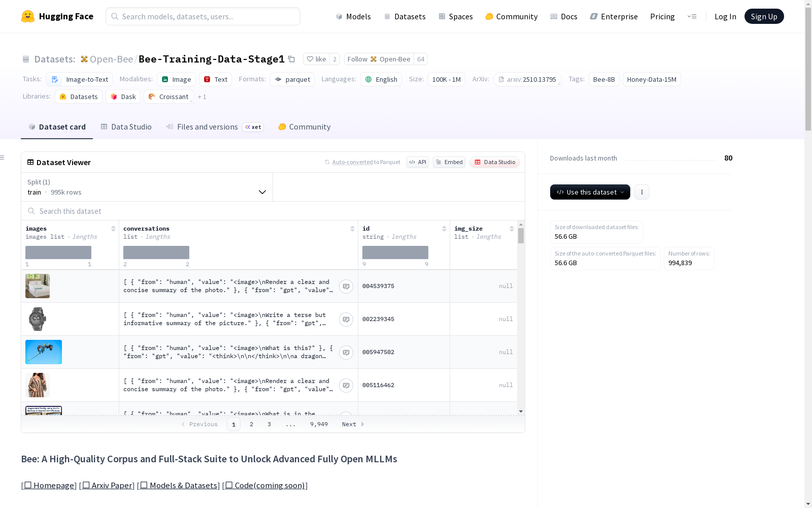812x508 pixels.
Task: Open the Models & Datasets link
Action: tap(179, 485)
